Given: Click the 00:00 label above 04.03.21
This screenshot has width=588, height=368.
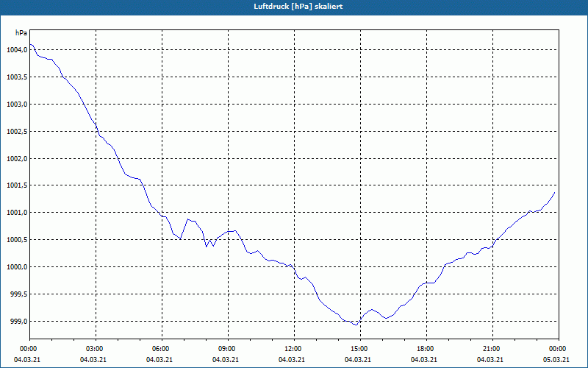Looking at the screenshot, I should [30, 349].
